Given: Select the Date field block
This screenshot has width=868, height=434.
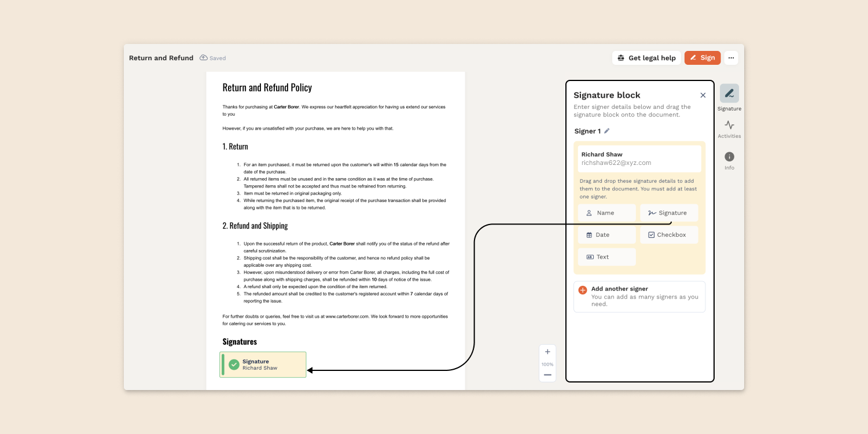Looking at the screenshot, I should (606, 235).
